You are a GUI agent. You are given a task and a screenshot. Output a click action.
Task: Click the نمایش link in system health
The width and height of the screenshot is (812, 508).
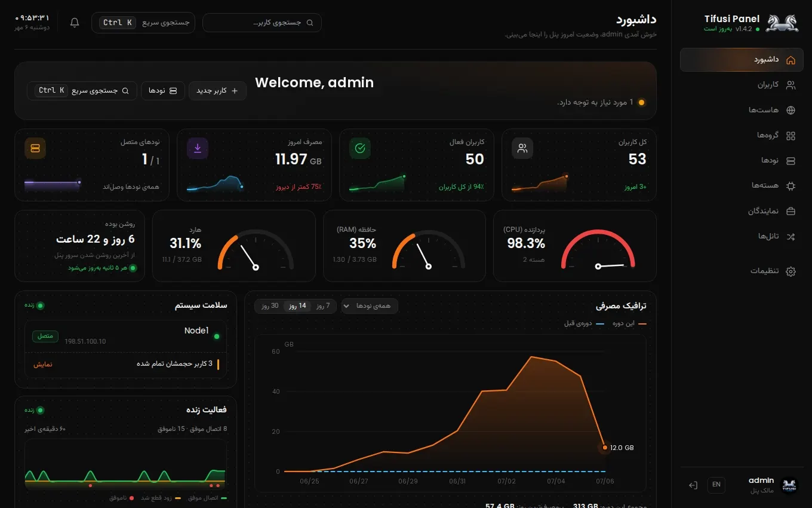point(43,364)
